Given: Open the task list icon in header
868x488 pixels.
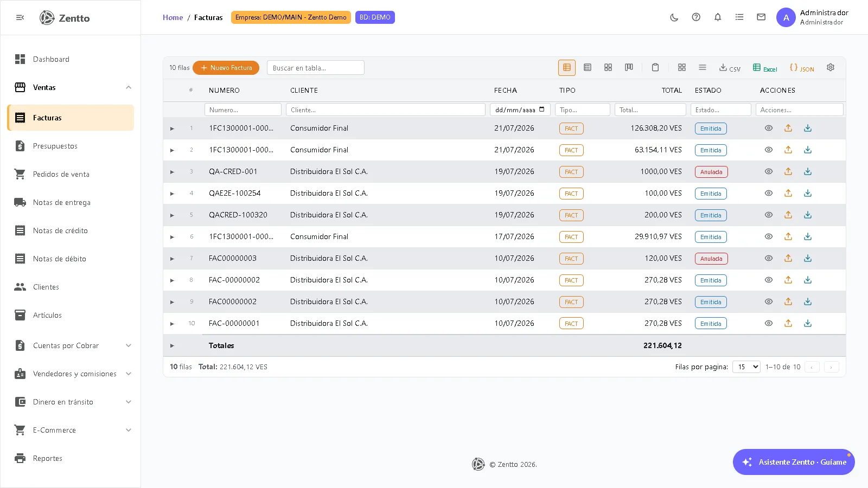Looking at the screenshot, I should click(739, 17).
